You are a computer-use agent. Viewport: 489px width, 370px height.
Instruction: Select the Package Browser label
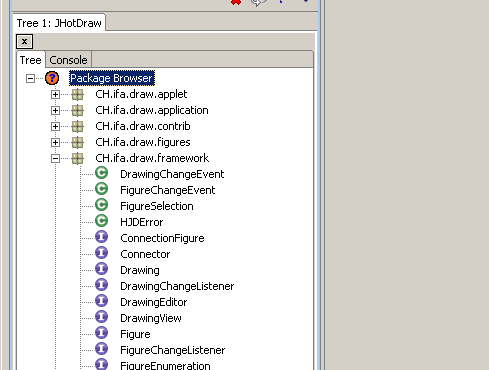point(112,78)
